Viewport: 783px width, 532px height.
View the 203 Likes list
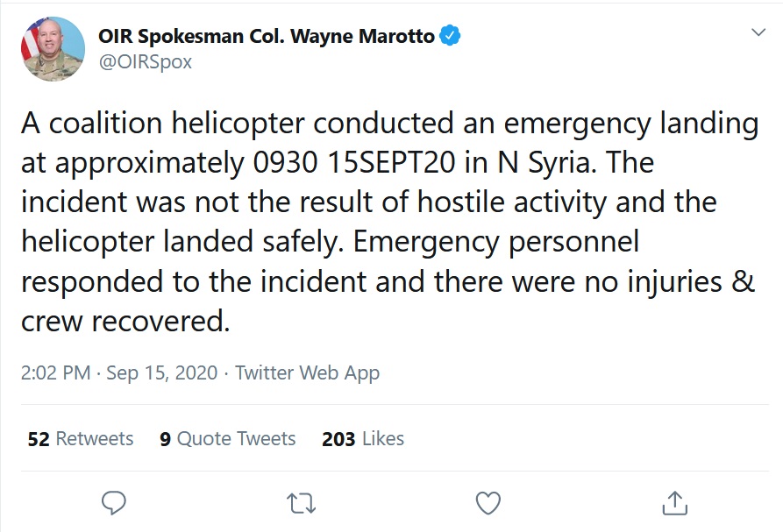[x=363, y=438]
